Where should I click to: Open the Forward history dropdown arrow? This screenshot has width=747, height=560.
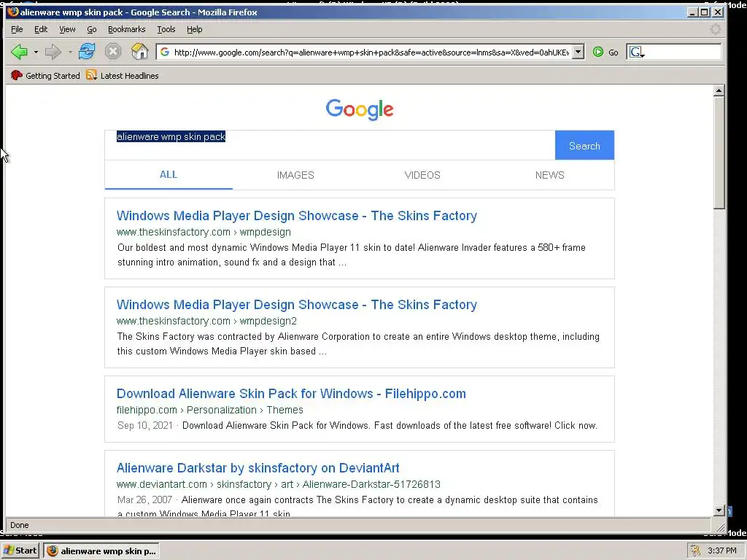(x=70, y=52)
